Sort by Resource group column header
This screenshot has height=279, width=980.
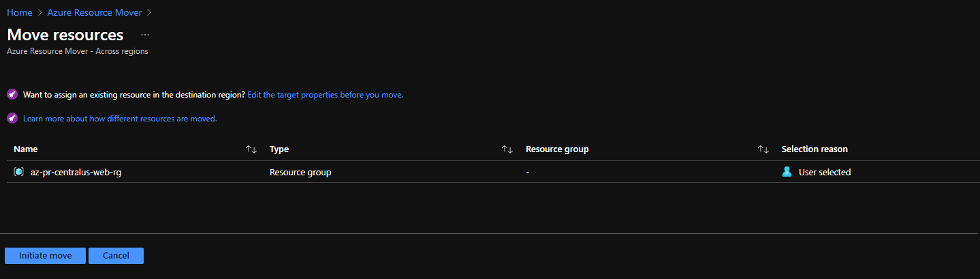(557, 149)
